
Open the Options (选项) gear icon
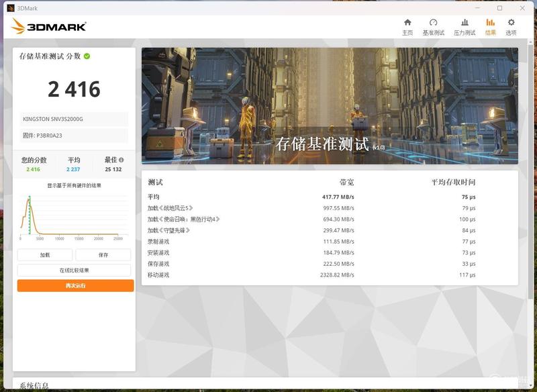(511, 23)
